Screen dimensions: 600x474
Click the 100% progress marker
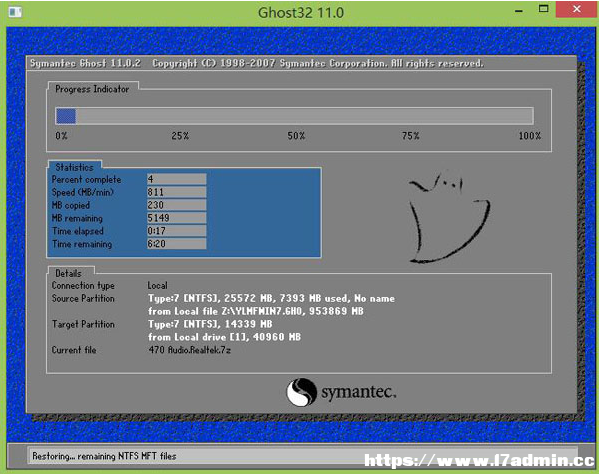click(530, 136)
